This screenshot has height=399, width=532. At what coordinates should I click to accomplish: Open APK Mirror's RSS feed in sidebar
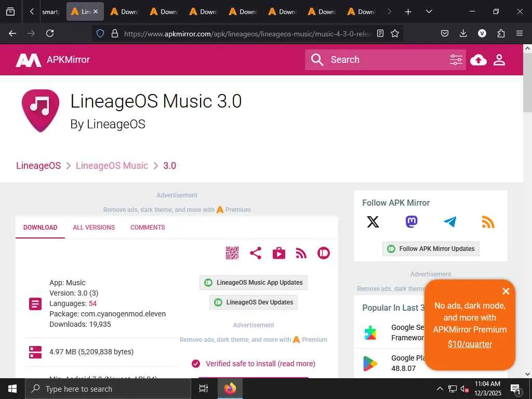pyautogui.click(x=488, y=222)
